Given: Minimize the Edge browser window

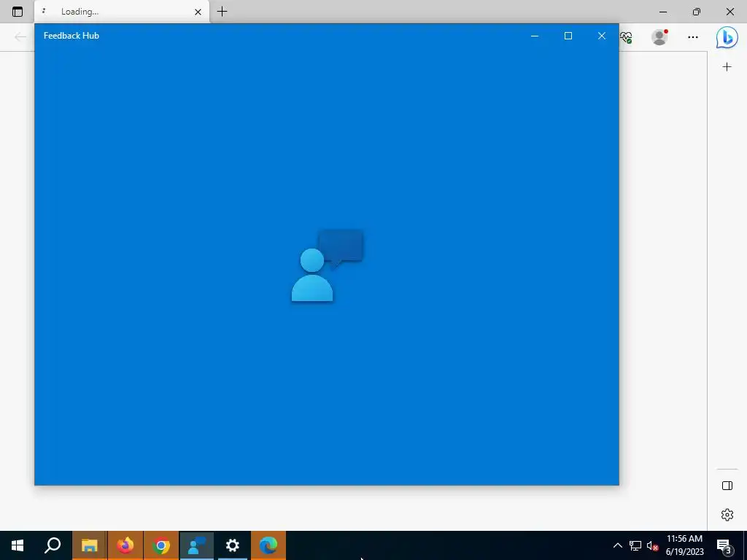Looking at the screenshot, I should coord(662,12).
